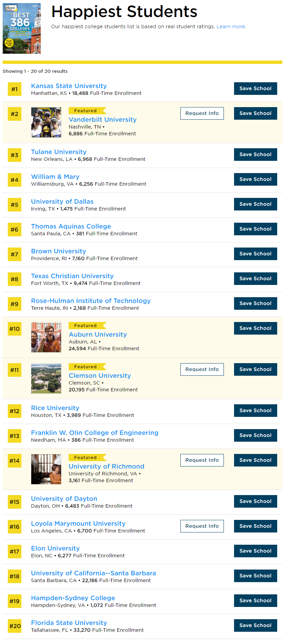Screen dimensions: 285x644
Task: Click the Auburn University featured photo
Action: point(46,337)
